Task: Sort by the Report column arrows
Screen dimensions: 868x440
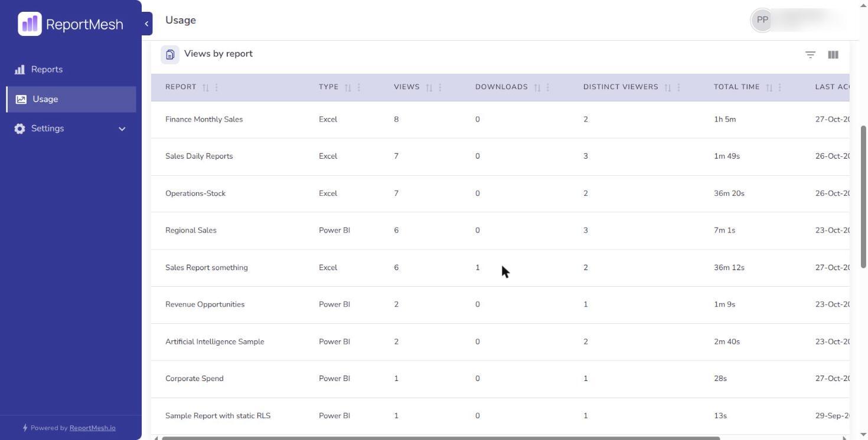Action: pyautogui.click(x=205, y=87)
